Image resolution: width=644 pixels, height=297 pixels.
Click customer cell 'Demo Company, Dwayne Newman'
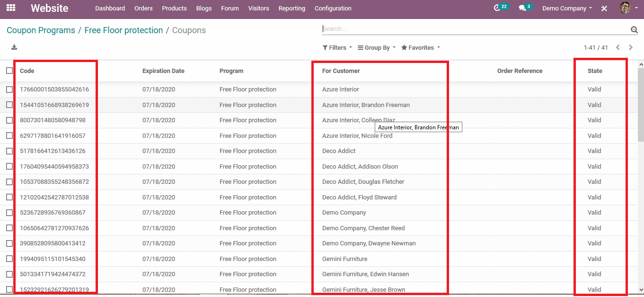(369, 243)
